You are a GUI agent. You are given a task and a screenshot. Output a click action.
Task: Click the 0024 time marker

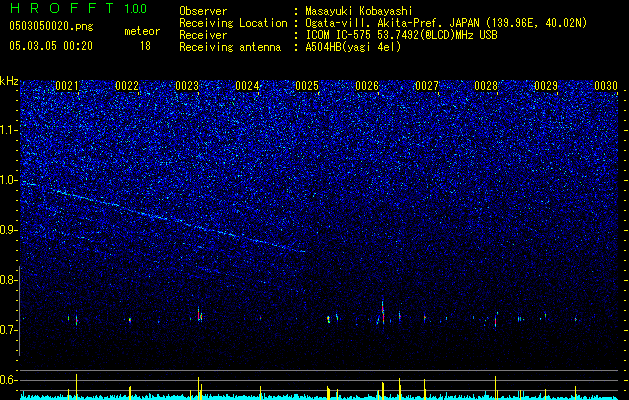(247, 86)
